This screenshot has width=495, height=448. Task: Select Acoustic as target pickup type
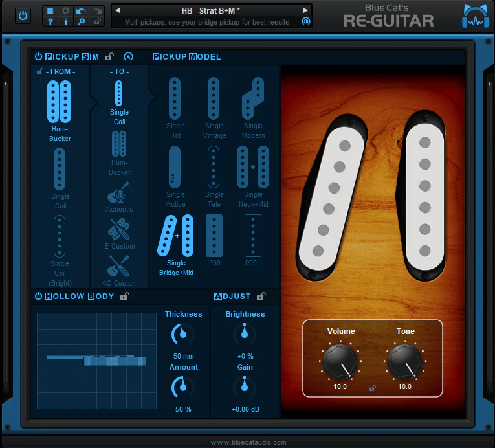coord(119,197)
